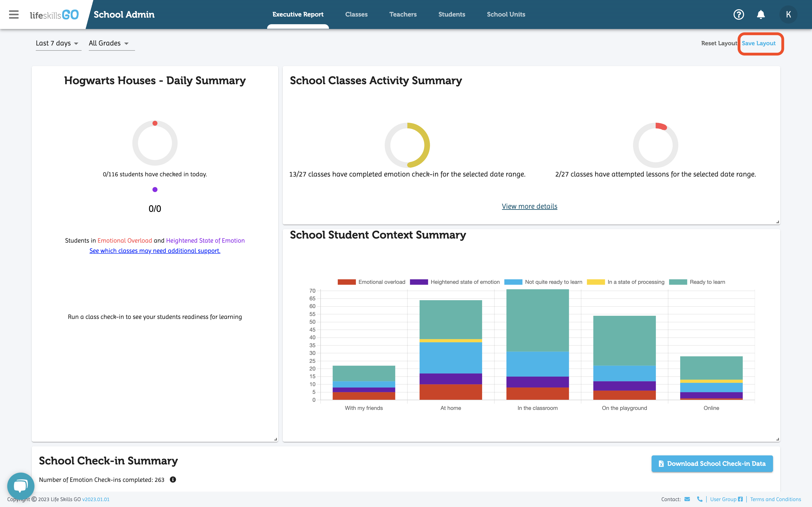Click the phone contact icon in footer

point(700,499)
